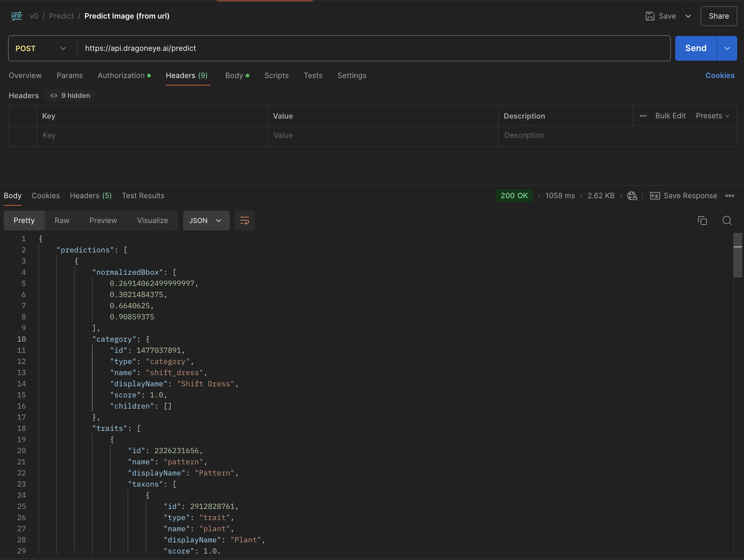Open the request Body tab

[237, 75]
